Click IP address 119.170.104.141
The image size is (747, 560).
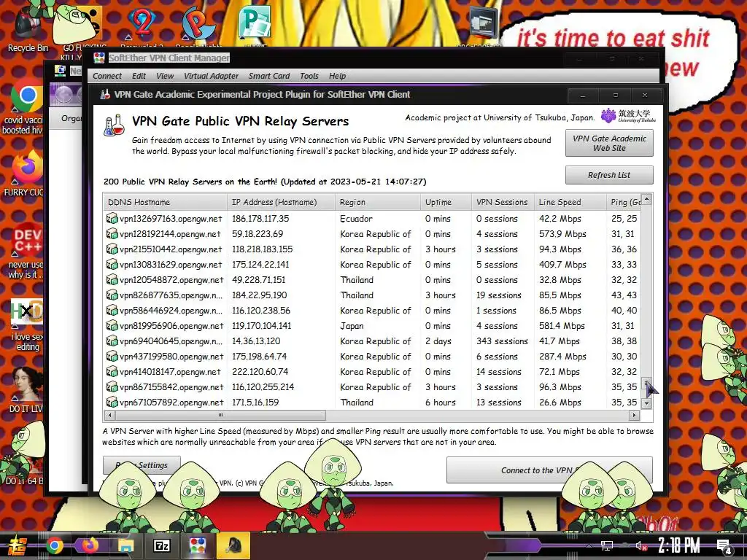pyautogui.click(x=262, y=326)
